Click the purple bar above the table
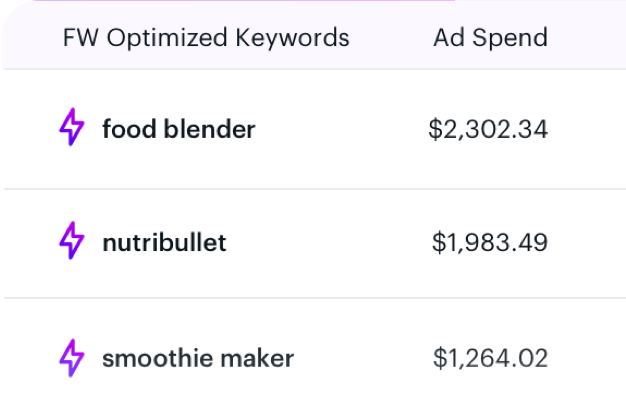This screenshot has height=414, width=626. [244, 0]
